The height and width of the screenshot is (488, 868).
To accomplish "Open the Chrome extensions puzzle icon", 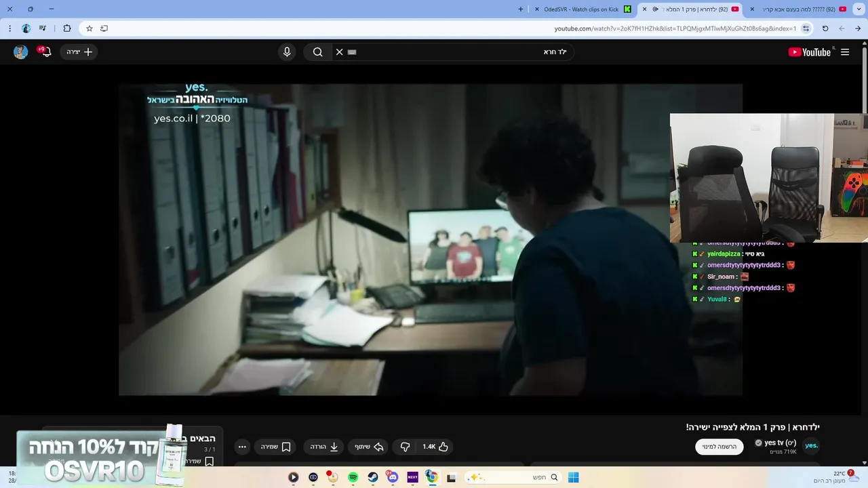I will pyautogui.click(x=66, y=28).
